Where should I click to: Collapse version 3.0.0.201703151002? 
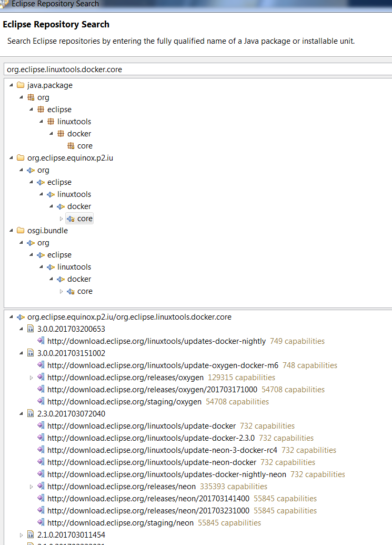pos(21,353)
